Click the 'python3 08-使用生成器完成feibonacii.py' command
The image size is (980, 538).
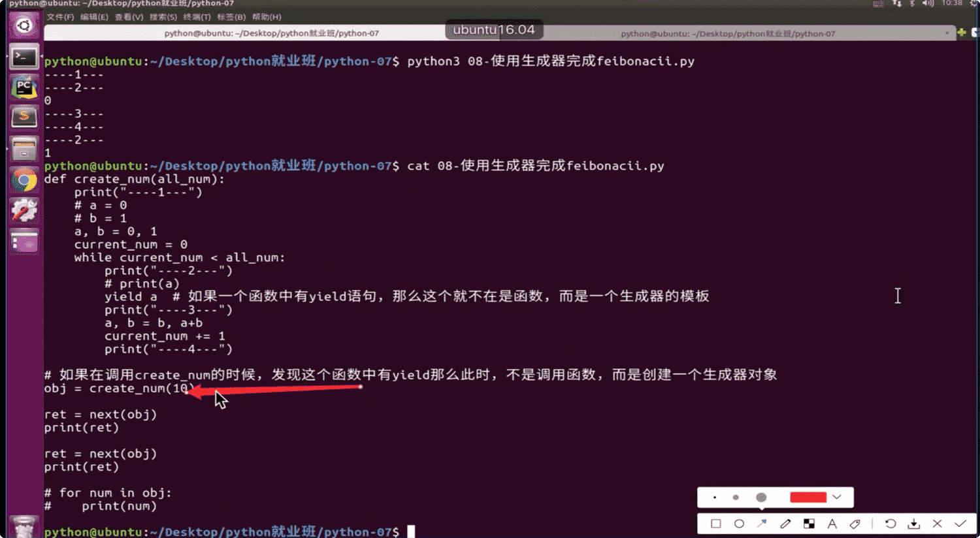click(551, 61)
